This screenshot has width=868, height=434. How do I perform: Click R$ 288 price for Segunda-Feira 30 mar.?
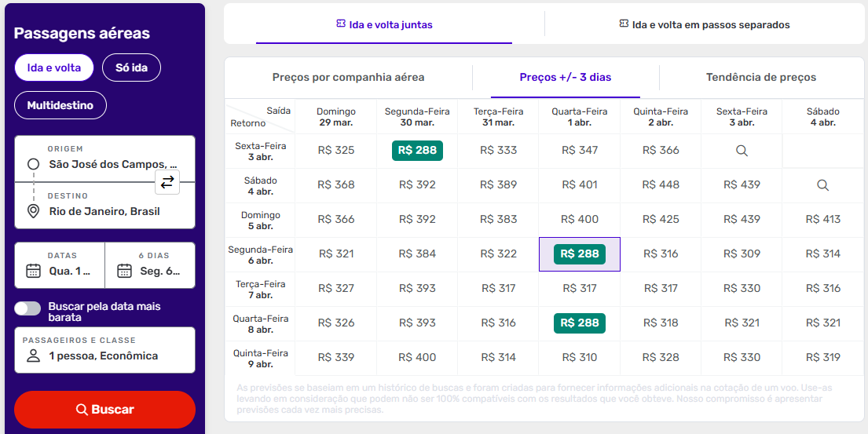(x=417, y=151)
